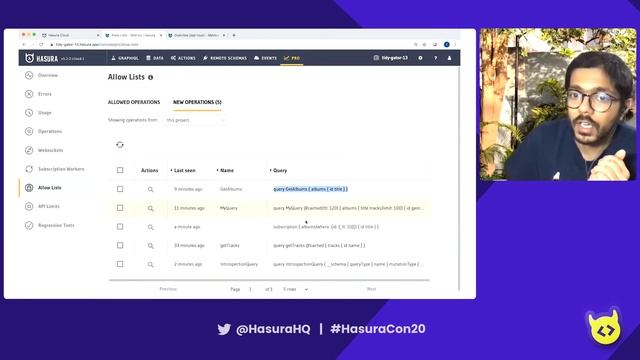
Task: Click the Subscription Workers sidebar icon
Action: coord(29,169)
